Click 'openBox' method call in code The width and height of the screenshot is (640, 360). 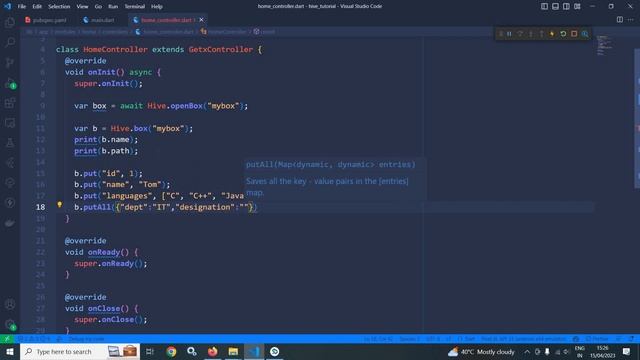(187, 106)
